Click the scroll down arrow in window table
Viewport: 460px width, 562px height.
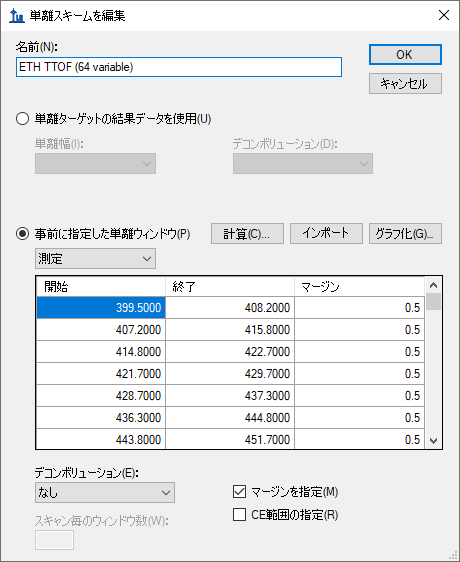point(433,440)
